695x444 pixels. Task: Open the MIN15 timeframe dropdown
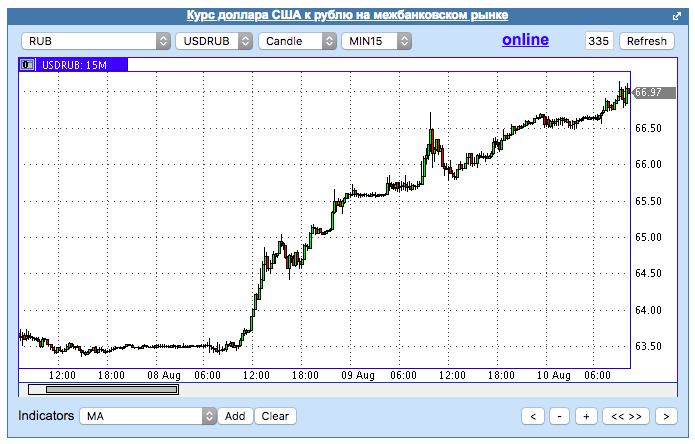[376, 41]
